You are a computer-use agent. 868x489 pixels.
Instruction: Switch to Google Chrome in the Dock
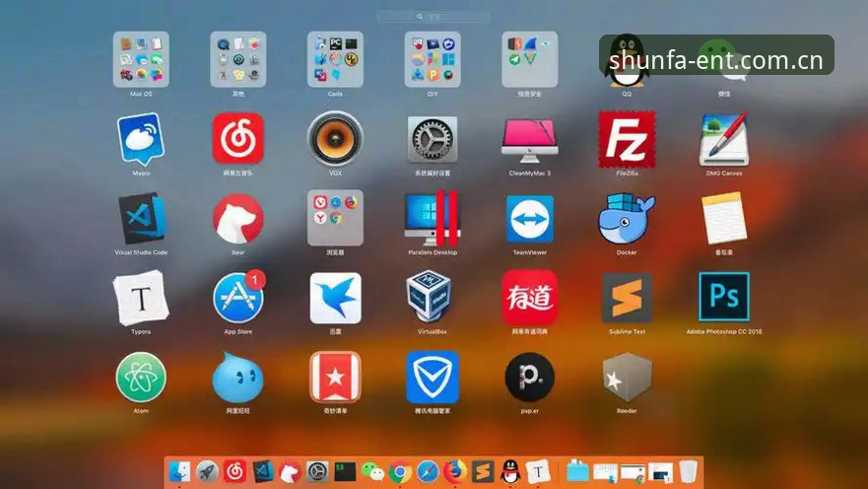click(400, 472)
